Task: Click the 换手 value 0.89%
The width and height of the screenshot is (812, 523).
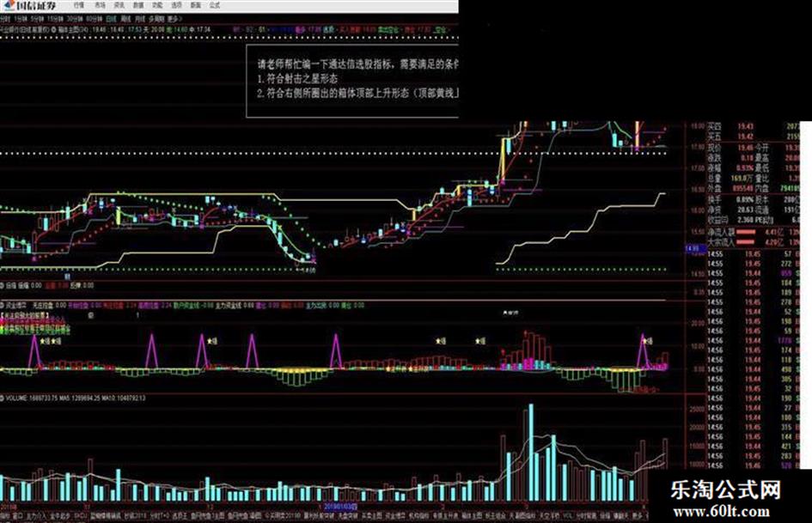Action: pyautogui.click(x=744, y=200)
